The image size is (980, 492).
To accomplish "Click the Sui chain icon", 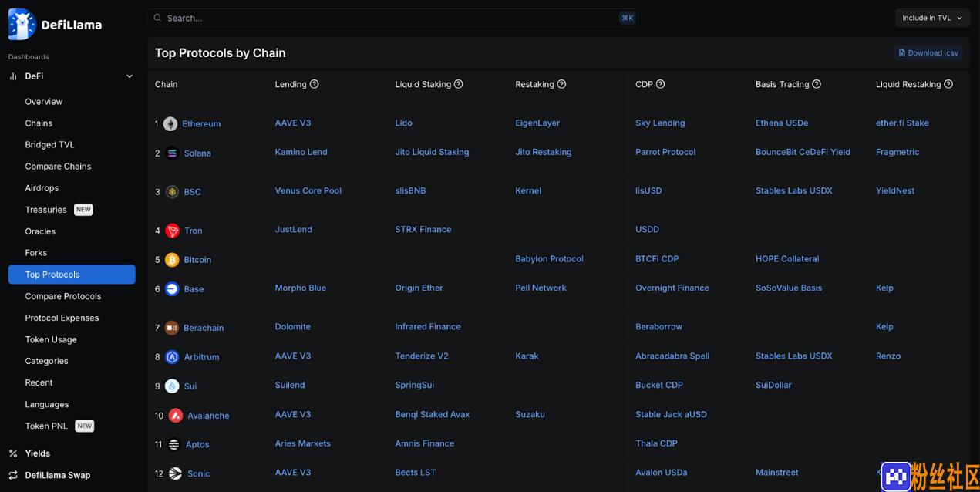I will point(172,386).
